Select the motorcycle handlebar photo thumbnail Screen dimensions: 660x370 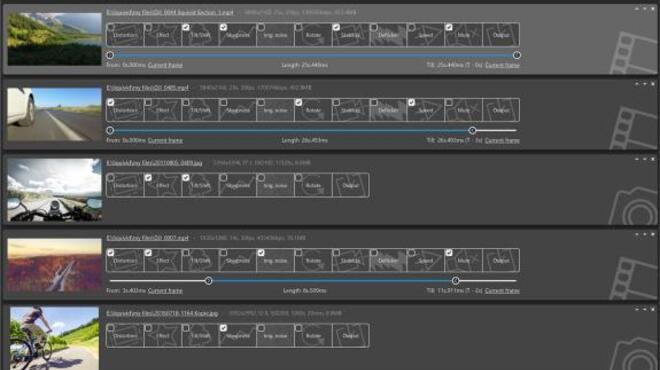point(54,189)
